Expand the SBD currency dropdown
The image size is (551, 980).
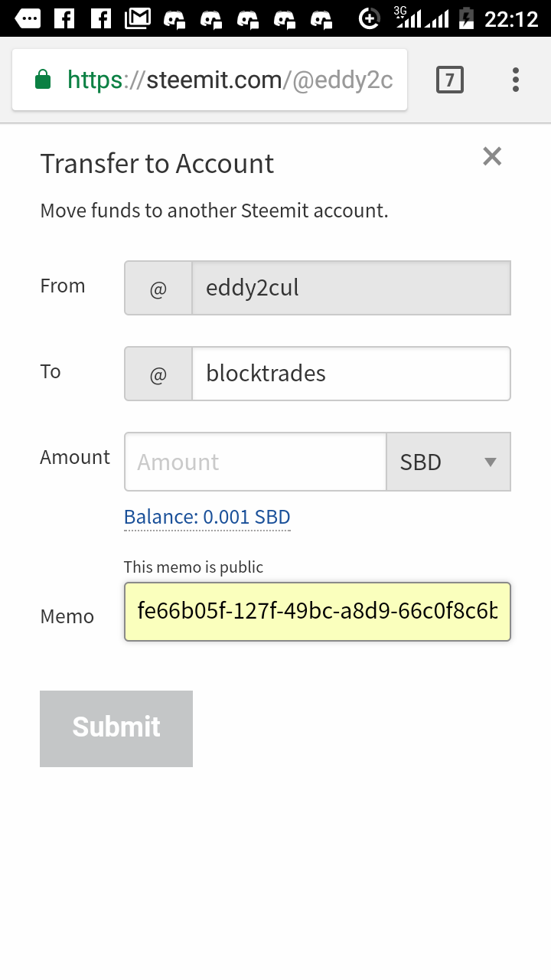click(448, 462)
